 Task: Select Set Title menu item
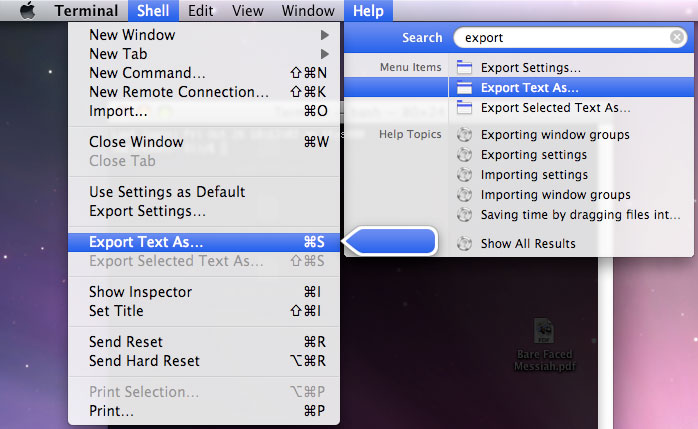click(204, 311)
